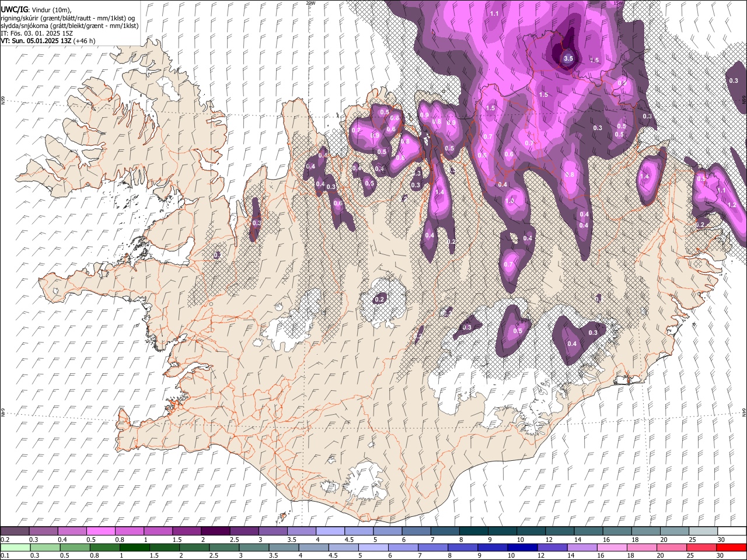Click the "rigning/skúrir" legend description line
This screenshot has height=560, width=747.
68,18
